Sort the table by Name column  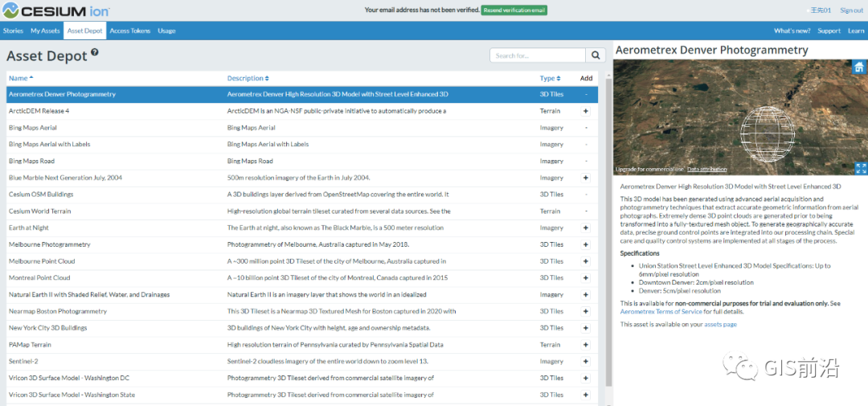(x=21, y=78)
